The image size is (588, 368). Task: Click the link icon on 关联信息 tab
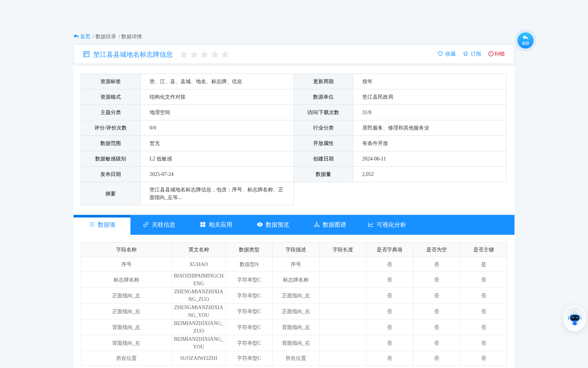coord(146,224)
